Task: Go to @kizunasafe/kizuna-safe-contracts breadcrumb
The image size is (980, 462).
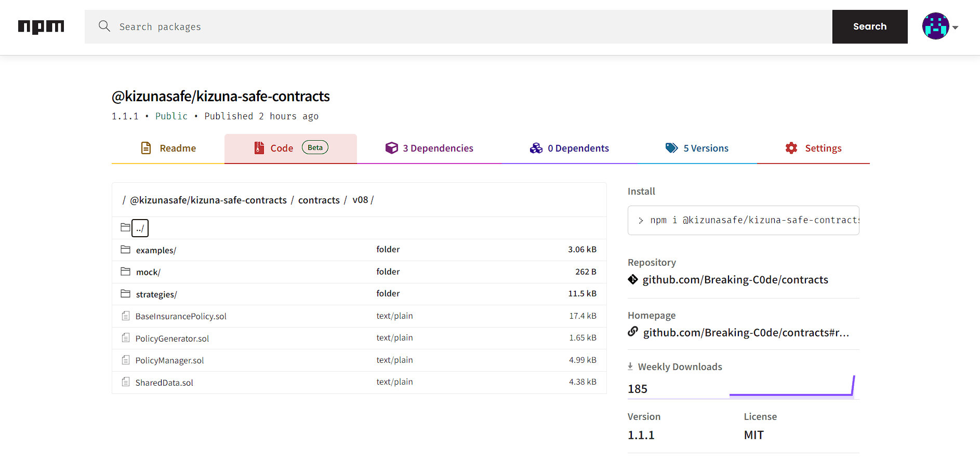Action: (x=208, y=200)
